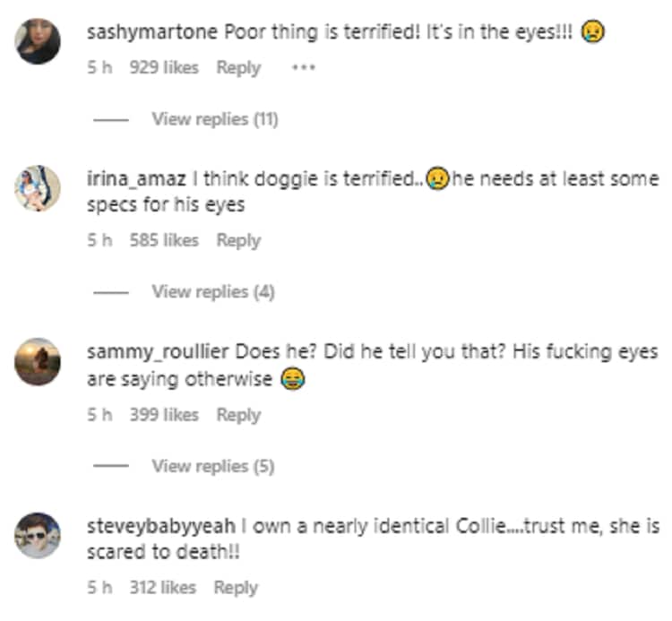672x621 pixels.
Task: Click the 312 likes count
Action: pyautogui.click(x=162, y=588)
